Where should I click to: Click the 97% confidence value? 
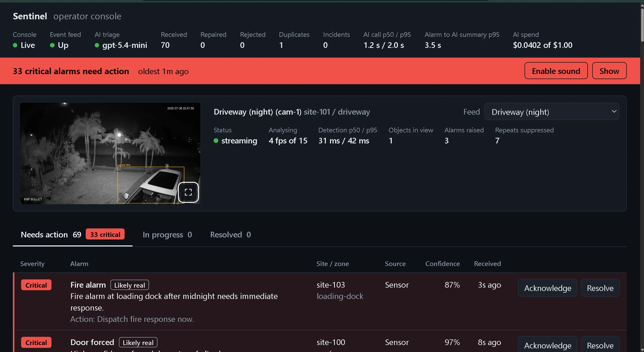(x=452, y=342)
